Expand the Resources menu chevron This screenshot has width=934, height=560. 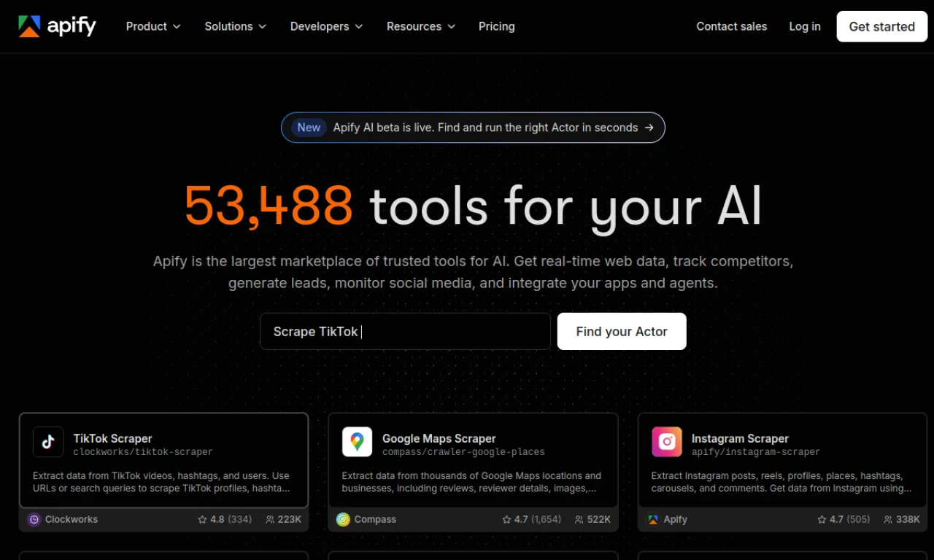(x=452, y=26)
